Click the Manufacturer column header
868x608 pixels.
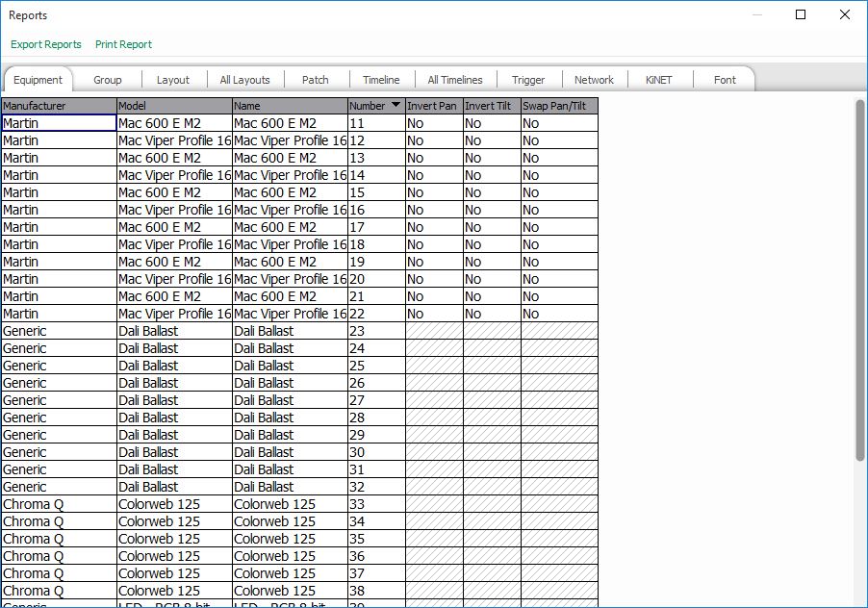[x=59, y=106]
